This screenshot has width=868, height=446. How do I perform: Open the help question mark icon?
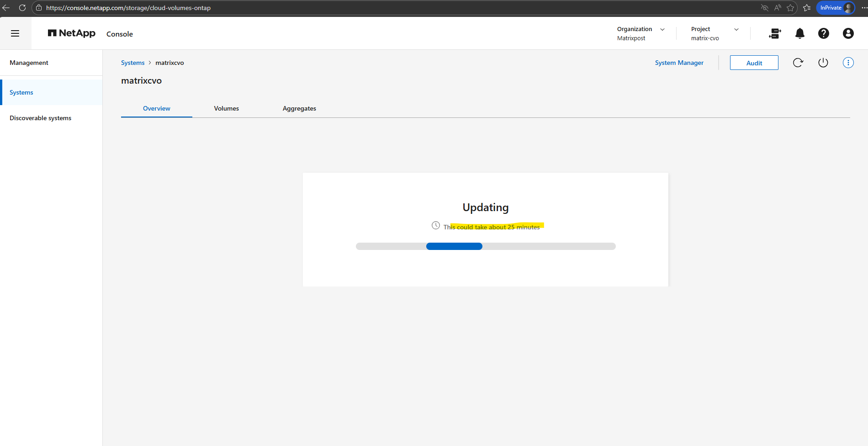click(824, 33)
